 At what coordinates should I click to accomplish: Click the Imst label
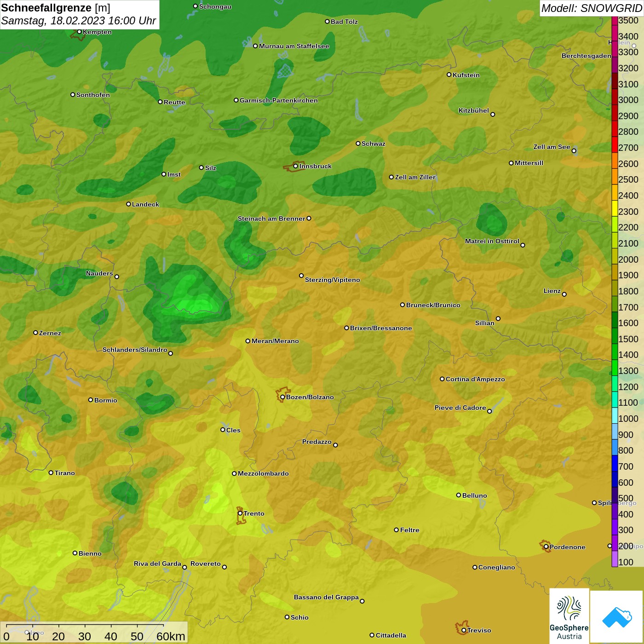174,174
